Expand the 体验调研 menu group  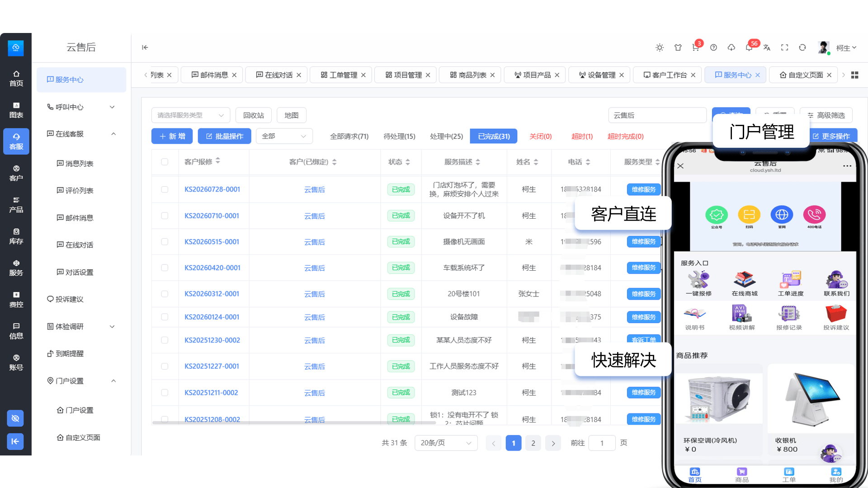click(81, 326)
